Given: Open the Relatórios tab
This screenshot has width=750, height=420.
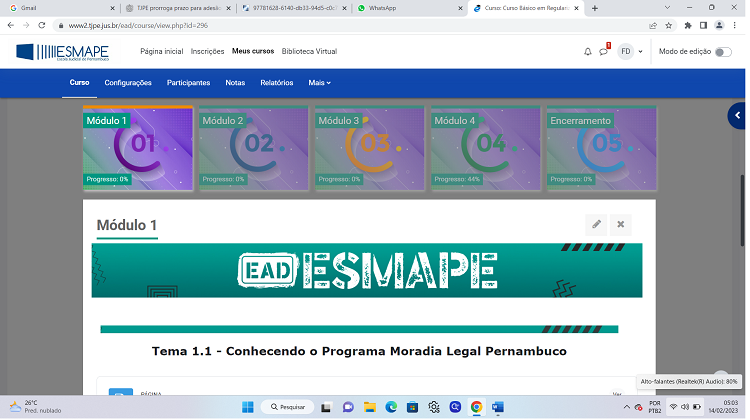Looking at the screenshot, I should 278,83.
